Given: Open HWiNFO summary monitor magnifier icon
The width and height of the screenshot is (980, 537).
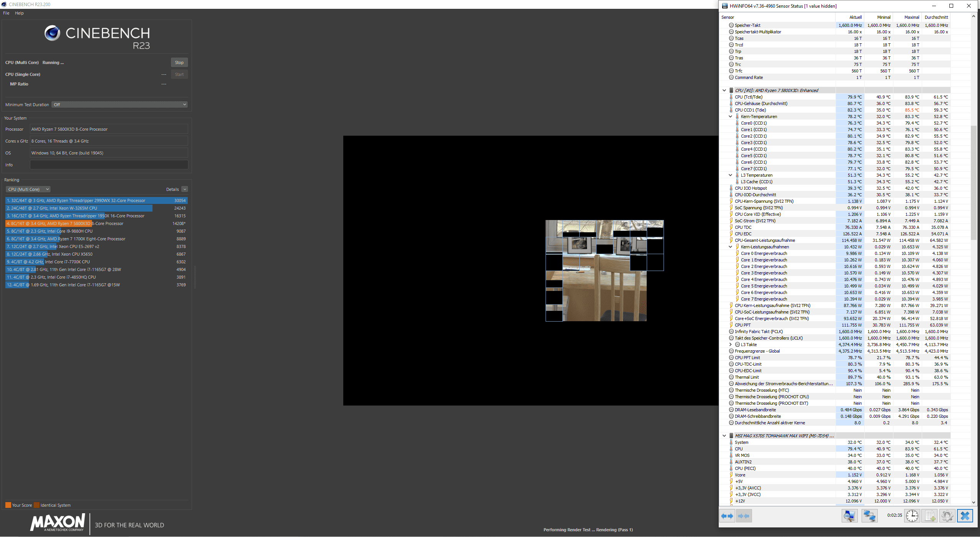Looking at the screenshot, I should (849, 516).
